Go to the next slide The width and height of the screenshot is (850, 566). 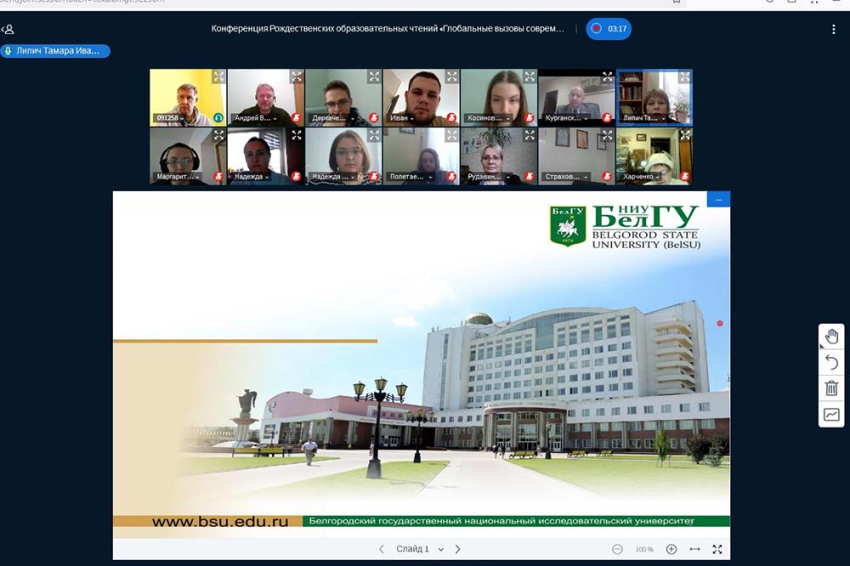pyautogui.click(x=458, y=549)
